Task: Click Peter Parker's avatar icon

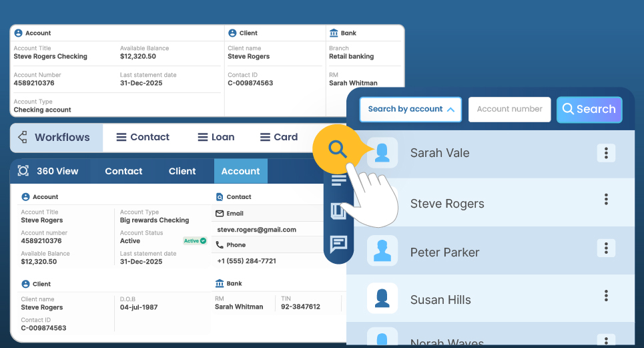Action: (382, 250)
